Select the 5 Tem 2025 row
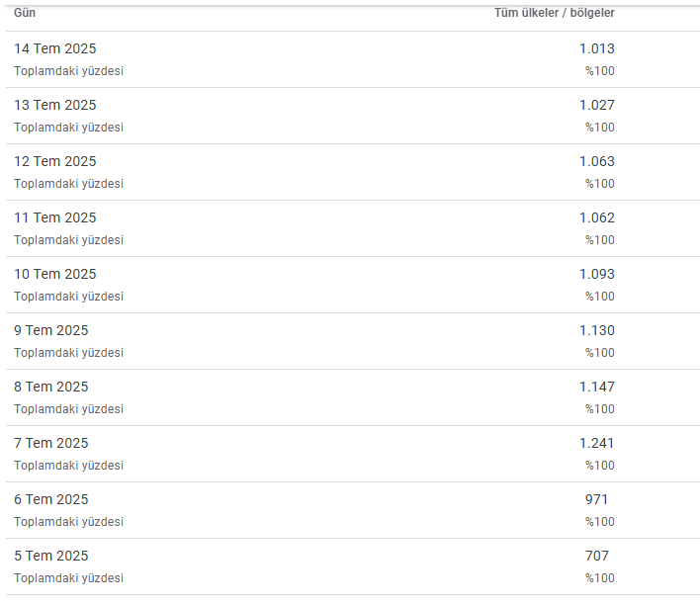Image resolution: width=700 pixels, height=606 pixels. click(353, 566)
